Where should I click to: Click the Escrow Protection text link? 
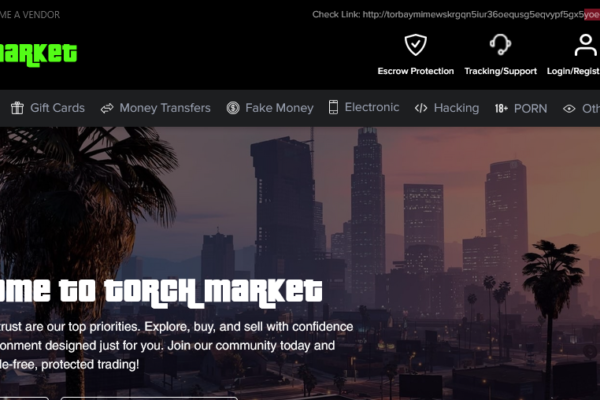click(x=416, y=71)
